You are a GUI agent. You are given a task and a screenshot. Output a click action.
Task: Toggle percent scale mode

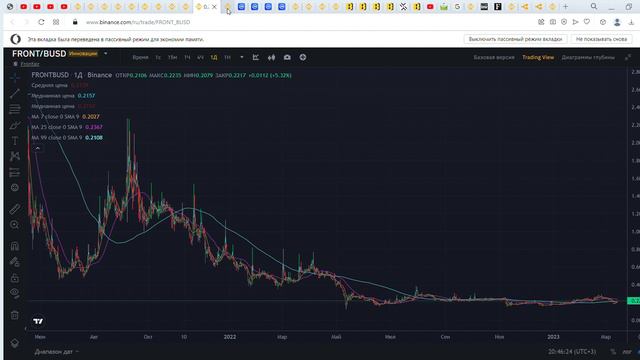[x=613, y=351]
